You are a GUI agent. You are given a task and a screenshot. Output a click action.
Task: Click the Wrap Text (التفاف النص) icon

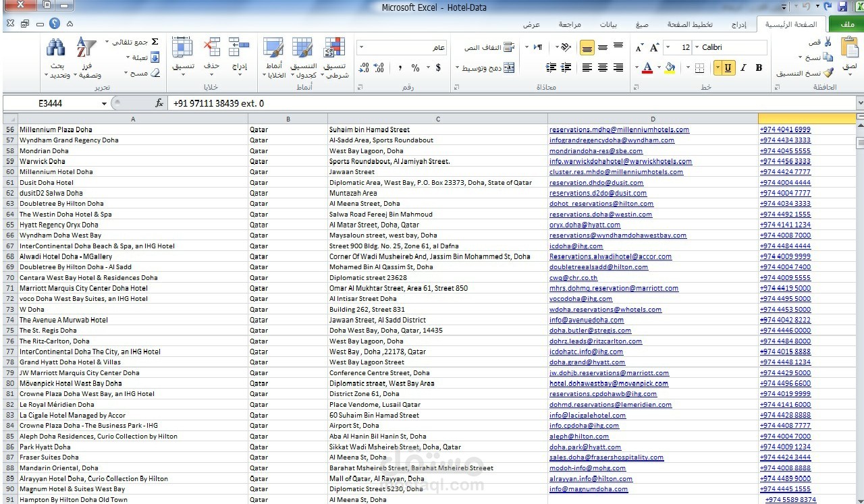(x=508, y=48)
